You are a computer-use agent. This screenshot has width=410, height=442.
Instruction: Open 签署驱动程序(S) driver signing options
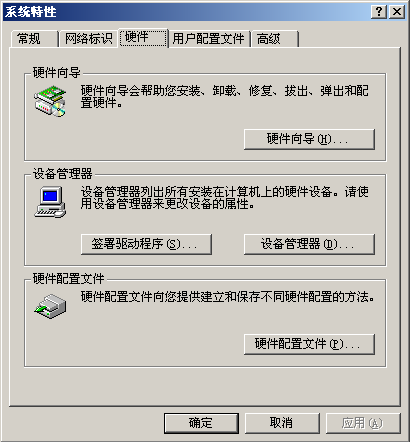[x=146, y=244]
